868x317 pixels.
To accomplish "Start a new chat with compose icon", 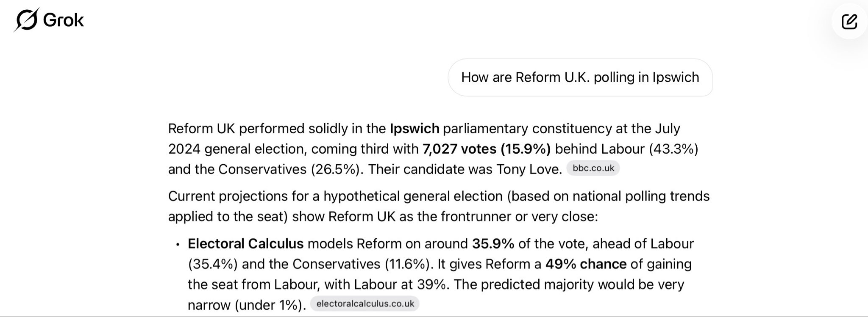I will (x=849, y=21).
